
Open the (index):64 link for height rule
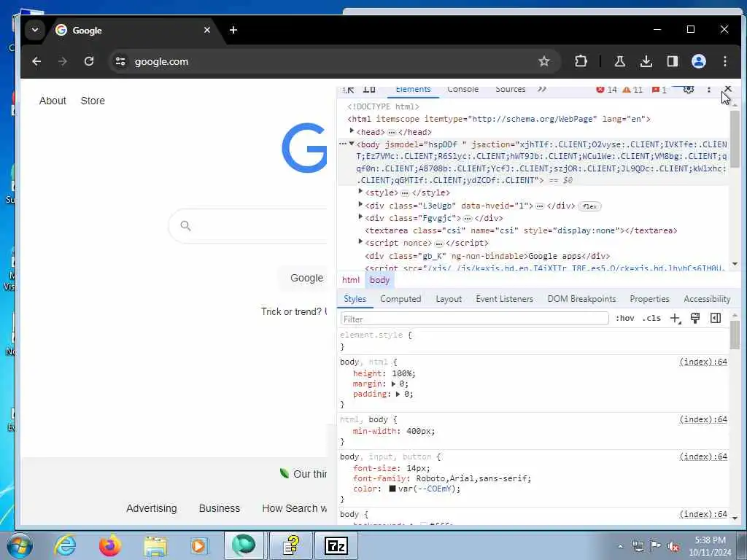pyautogui.click(x=703, y=362)
